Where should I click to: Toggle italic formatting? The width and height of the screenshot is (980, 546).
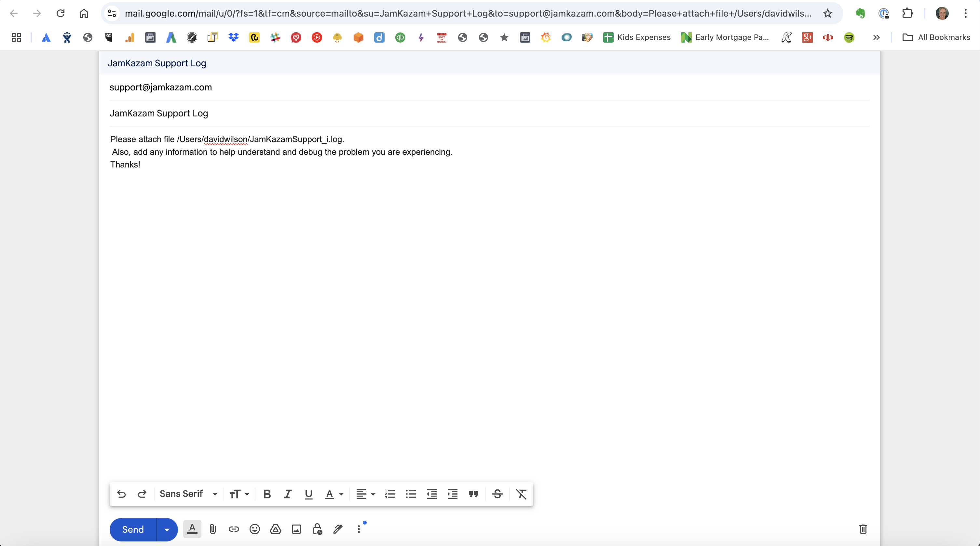pyautogui.click(x=288, y=494)
